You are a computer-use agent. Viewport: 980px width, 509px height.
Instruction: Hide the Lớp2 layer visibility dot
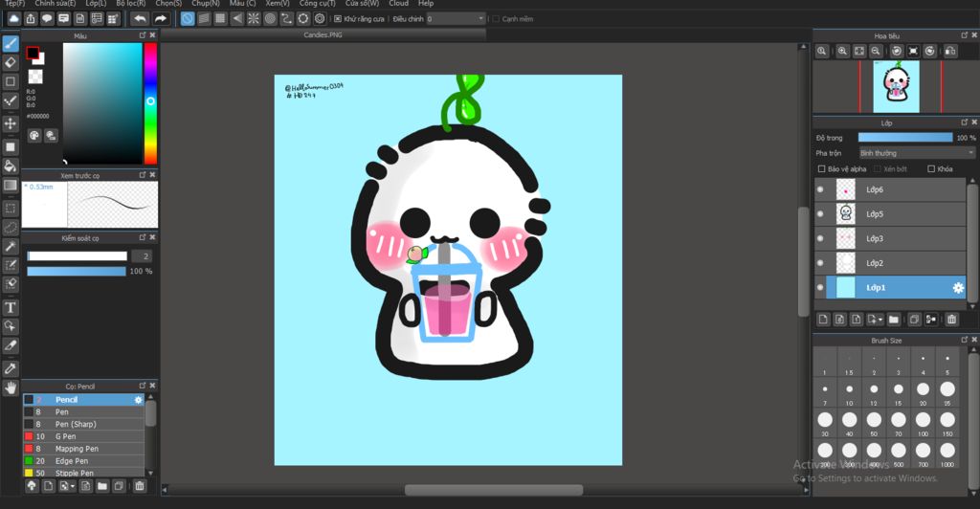[x=820, y=263]
